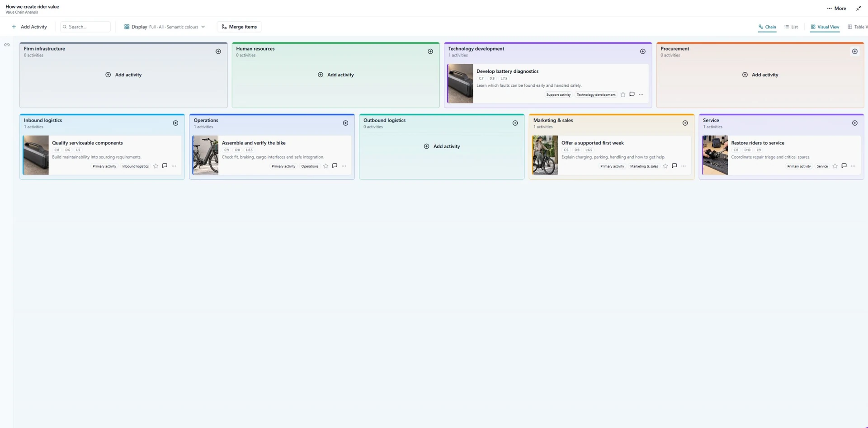Star the Assemble and verify the bike activity
The height and width of the screenshot is (428, 868).
coord(326,166)
